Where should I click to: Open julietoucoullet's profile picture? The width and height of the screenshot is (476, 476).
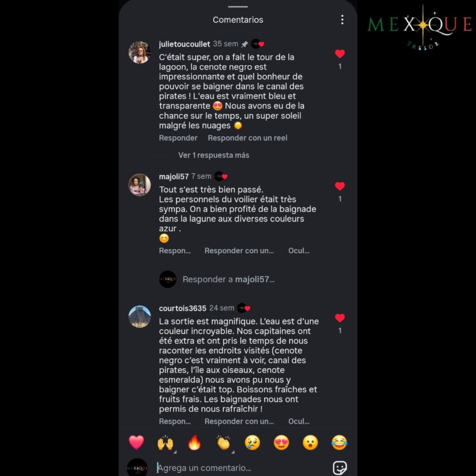[x=139, y=52]
